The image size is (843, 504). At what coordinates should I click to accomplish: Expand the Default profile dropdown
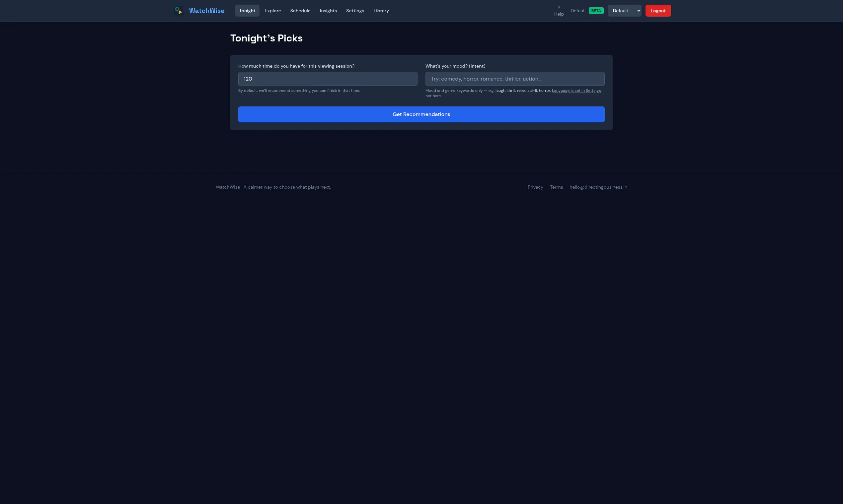coord(624,11)
